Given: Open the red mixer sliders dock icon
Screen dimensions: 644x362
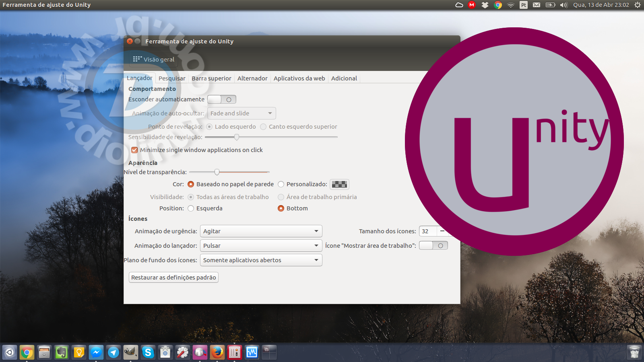Looking at the screenshot, I should pyautogui.click(x=235, y=353).
